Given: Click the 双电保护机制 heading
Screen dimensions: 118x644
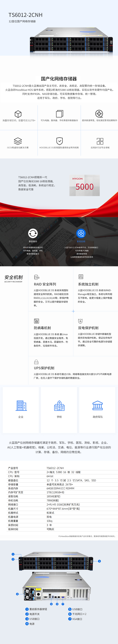Looking at the screenshot, I should pyautogui.click(x=88, y=328).
